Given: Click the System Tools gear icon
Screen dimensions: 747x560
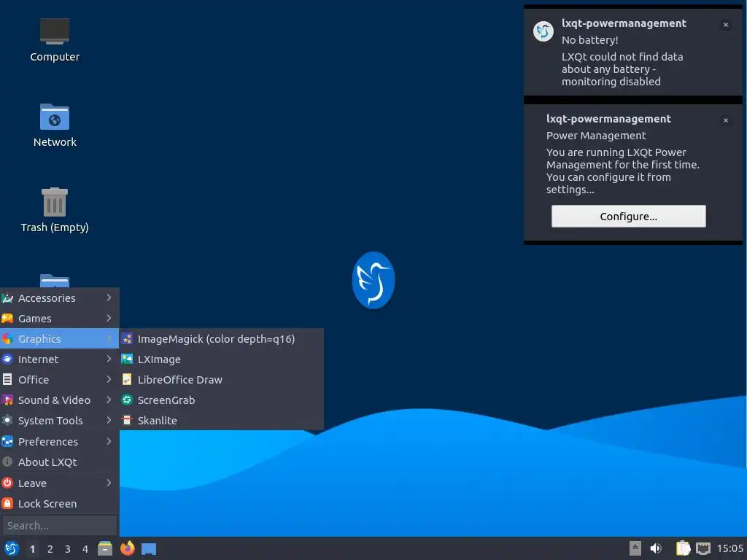Looking at the screenshot, I should coord(7,421).
